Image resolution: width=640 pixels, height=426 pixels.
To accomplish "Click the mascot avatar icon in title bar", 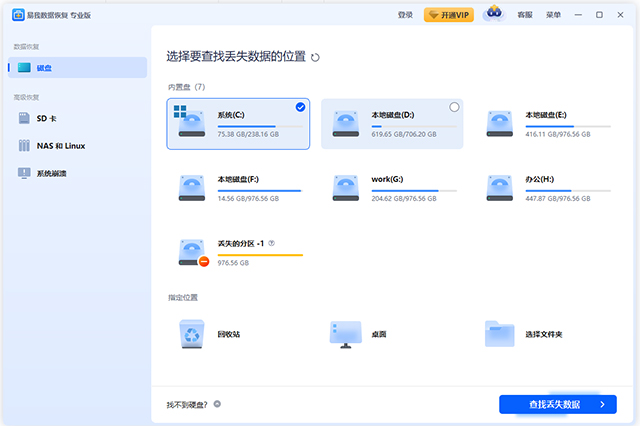I will (x=494, y=13).
